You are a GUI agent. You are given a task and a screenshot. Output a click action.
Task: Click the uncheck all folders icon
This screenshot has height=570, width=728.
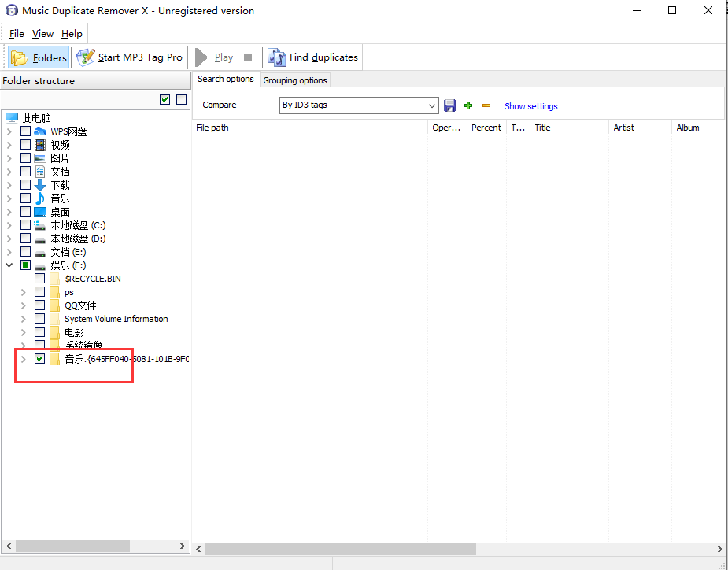(x=181, y=99)
